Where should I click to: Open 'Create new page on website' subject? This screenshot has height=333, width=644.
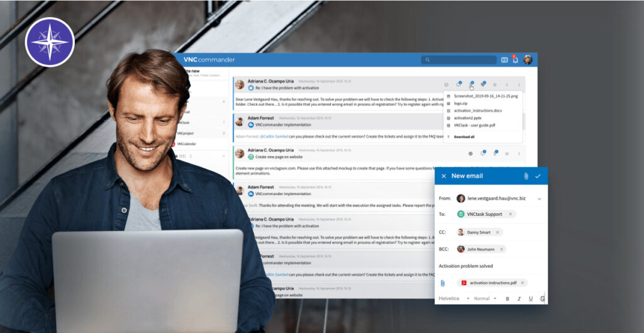pyautogui.click(x=279, y=157)
